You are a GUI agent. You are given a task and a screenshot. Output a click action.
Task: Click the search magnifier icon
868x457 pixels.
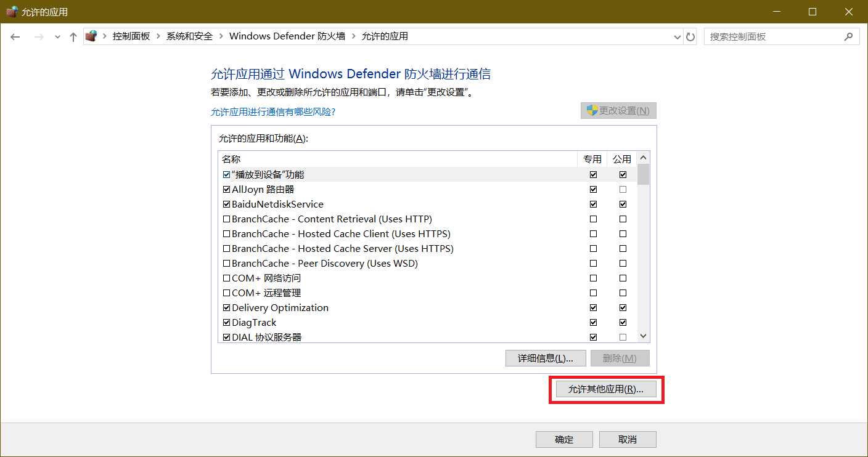[x=848, y=36]
